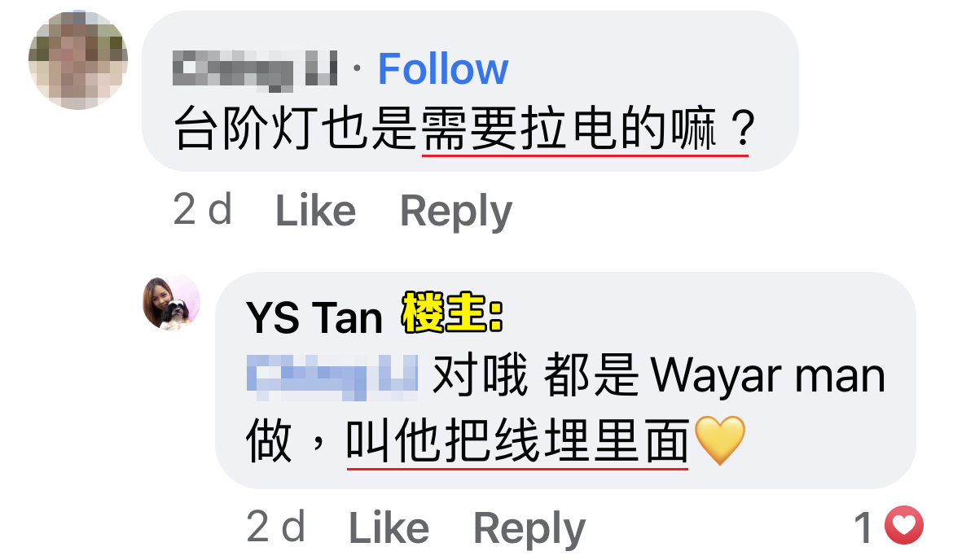Reply to the stair light question comment
Image resolution: width=953 pixels, height=560 pixels.
click(456, 212)
